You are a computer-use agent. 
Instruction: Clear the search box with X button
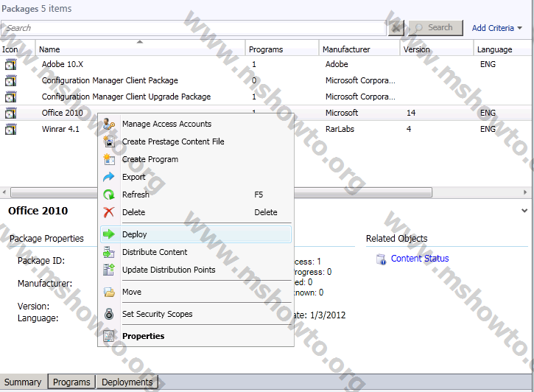coord(396,28)
